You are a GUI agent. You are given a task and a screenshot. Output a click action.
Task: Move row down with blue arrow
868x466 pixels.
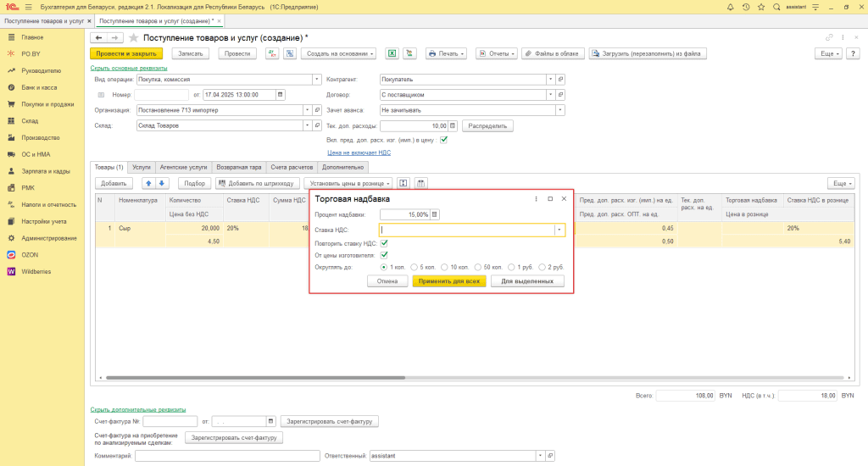click(x=162, y=183)
